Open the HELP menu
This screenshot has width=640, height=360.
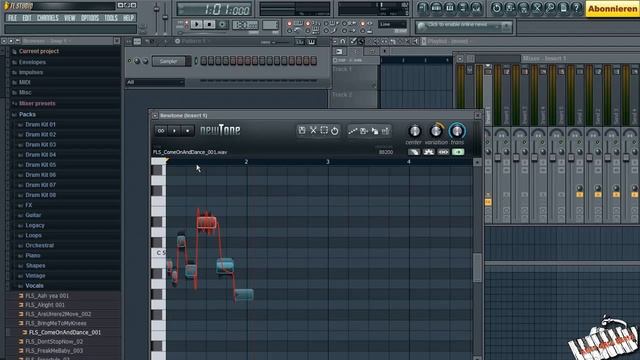coord(128,18)
